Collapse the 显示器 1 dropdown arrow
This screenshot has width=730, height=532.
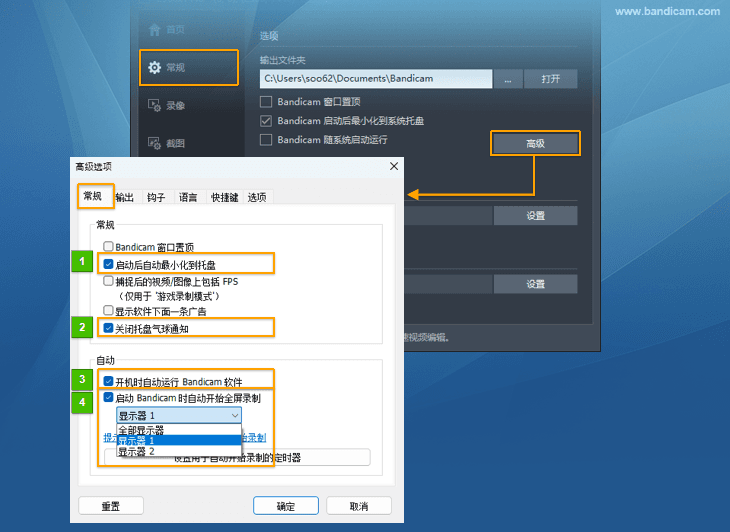235,415
